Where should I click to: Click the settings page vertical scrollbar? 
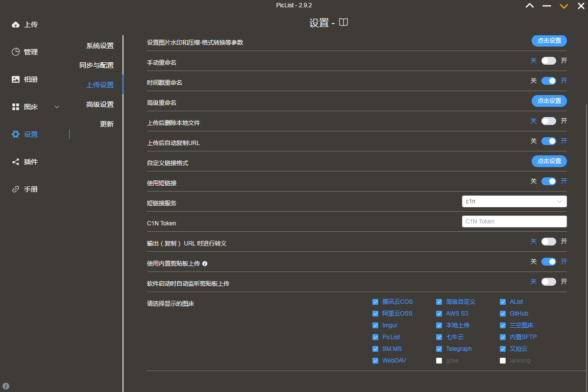[x=586, y=247]
